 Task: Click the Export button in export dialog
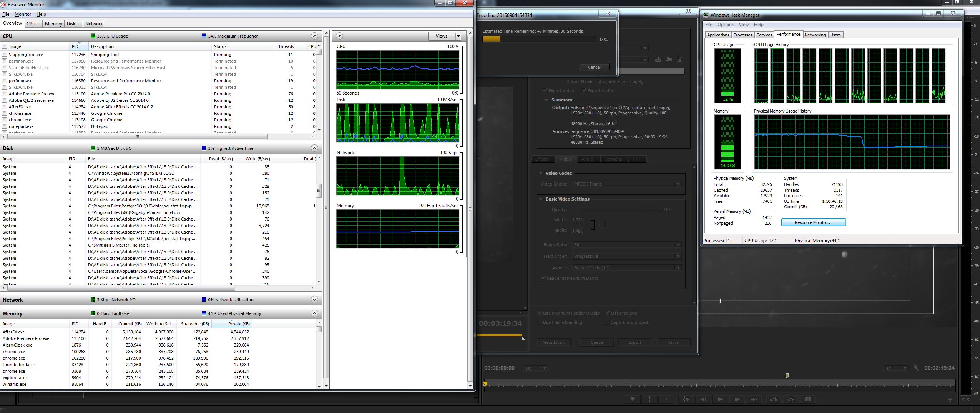pyautogui.click(x=635, y=342)
